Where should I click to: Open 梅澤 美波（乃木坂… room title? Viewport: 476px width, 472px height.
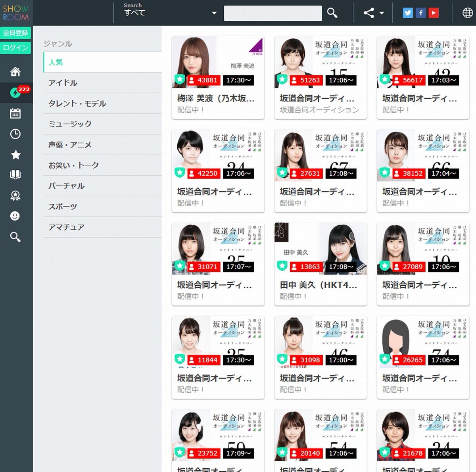[x=216, y=98]
